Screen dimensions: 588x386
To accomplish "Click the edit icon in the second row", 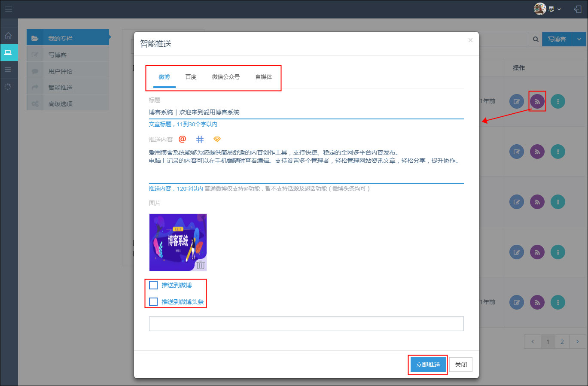I will pos(517,152).
